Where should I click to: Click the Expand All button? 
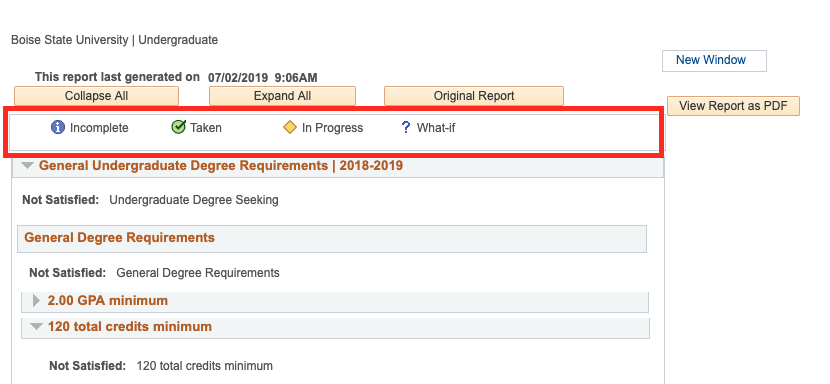point(282,96)
